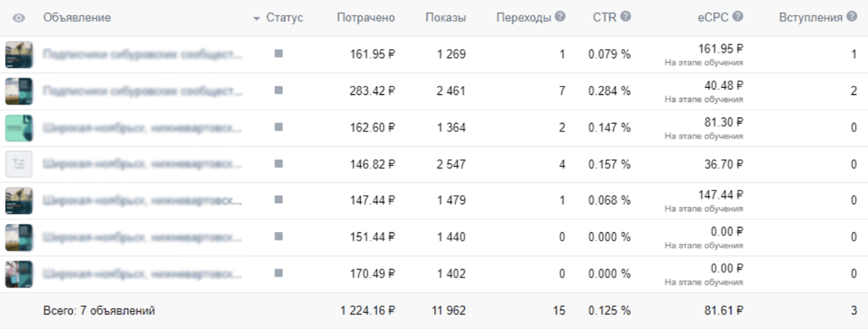
Task: Click the green thumbnail of the 162.60 ₽ ad
Action: pos(19,128)
